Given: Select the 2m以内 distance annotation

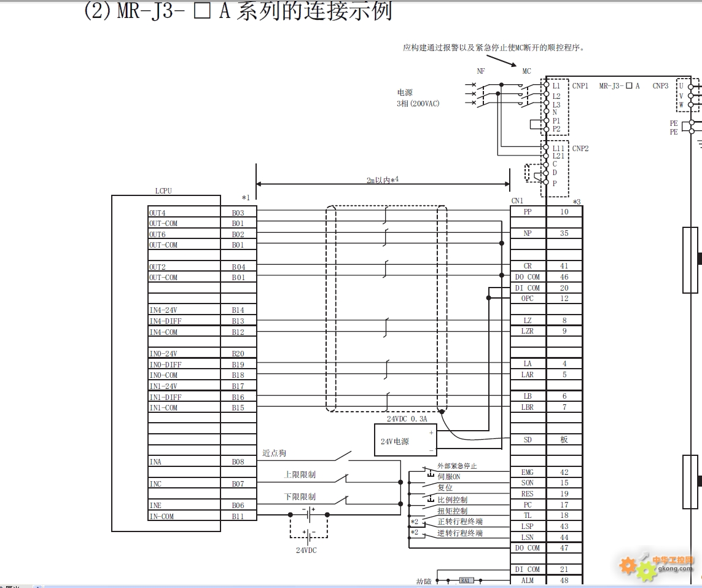Looking at the screenshot, I should coord(383,180).
